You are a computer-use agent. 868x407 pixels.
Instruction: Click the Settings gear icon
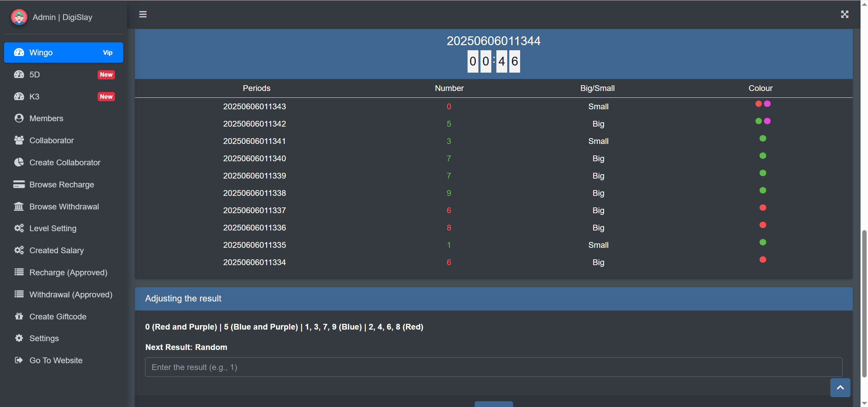(x=19, y=338)
